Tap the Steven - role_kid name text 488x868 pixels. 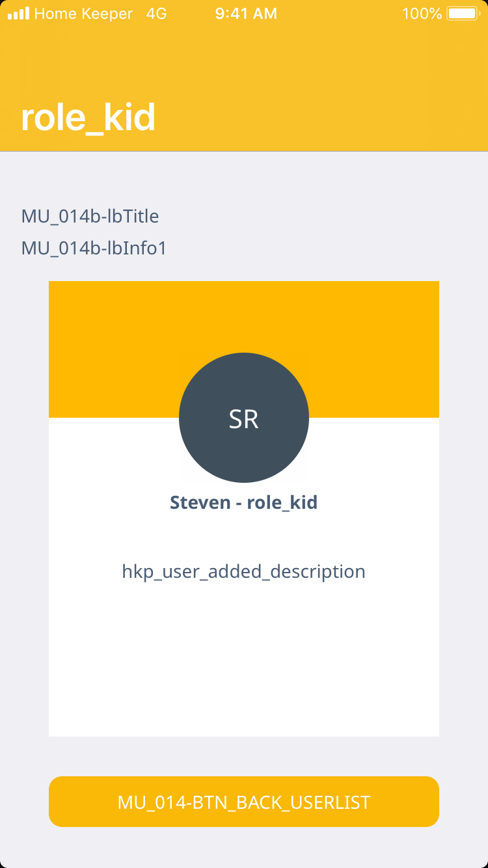(x=244, y=502)
